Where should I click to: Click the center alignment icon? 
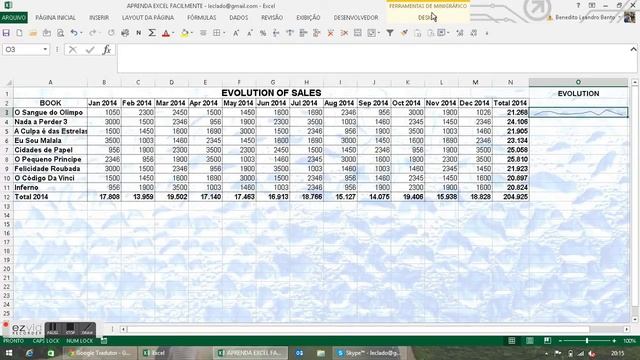[203, 33]
